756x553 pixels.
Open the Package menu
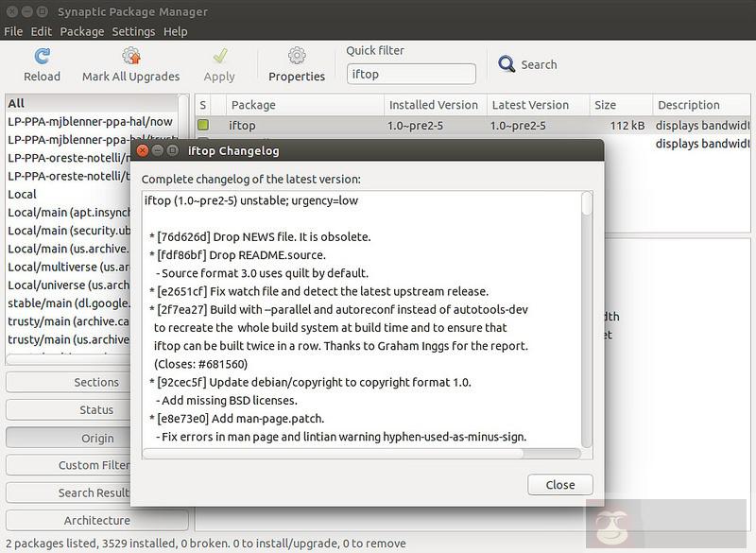point(80,30)
